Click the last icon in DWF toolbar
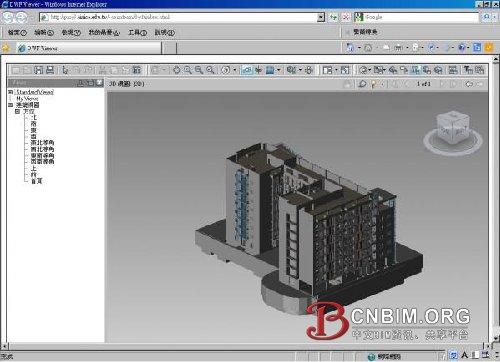 click(x=480, y=70)
